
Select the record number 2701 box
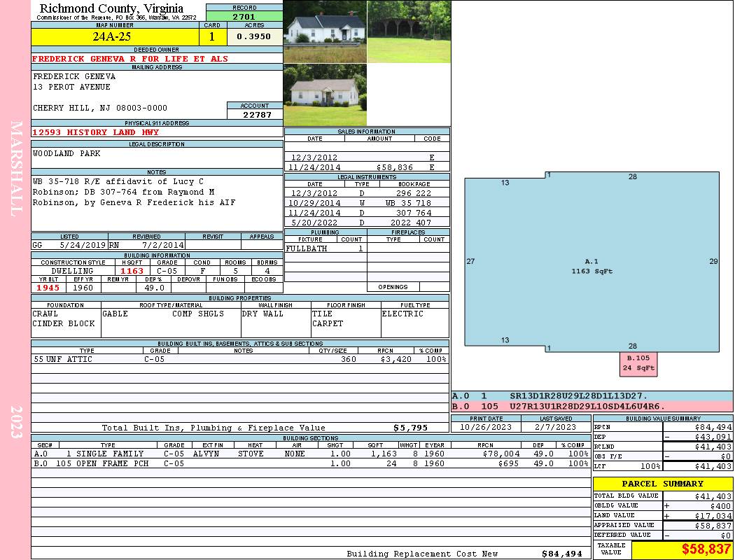244,16
